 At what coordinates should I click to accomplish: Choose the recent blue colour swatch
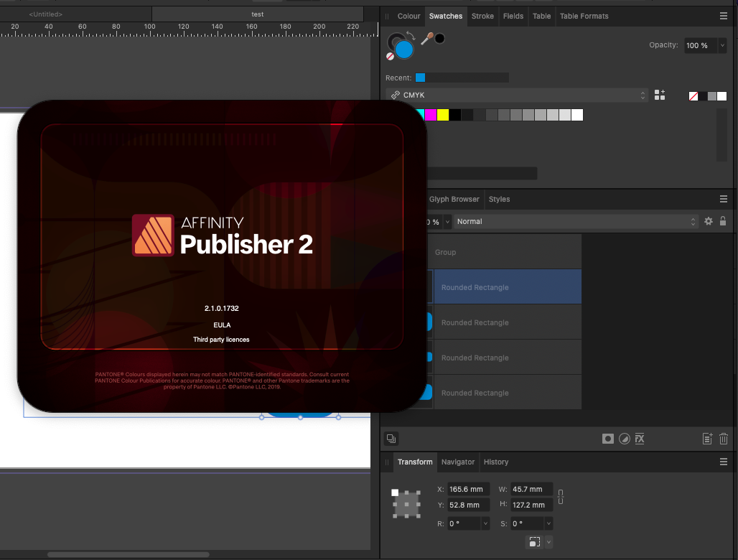pos(420,78)
